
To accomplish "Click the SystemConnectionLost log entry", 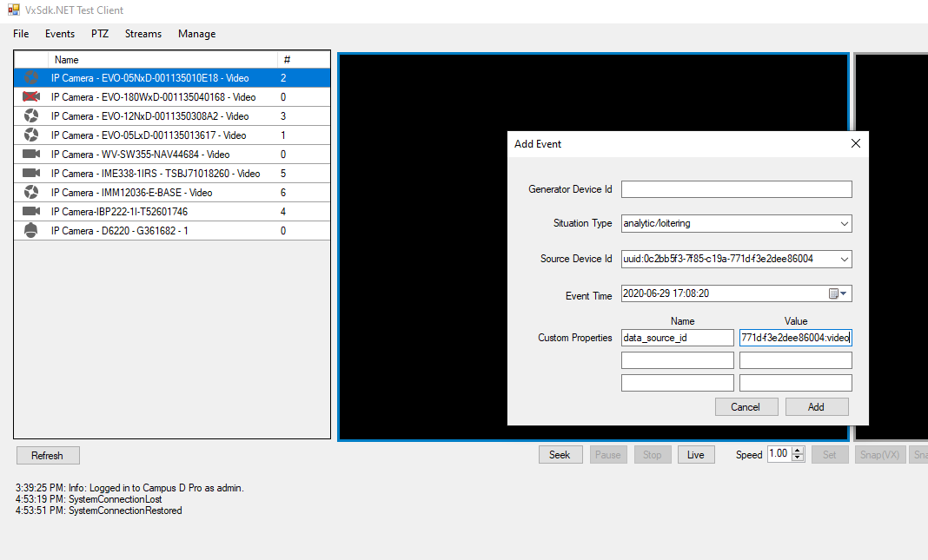I will pos(89,499).
